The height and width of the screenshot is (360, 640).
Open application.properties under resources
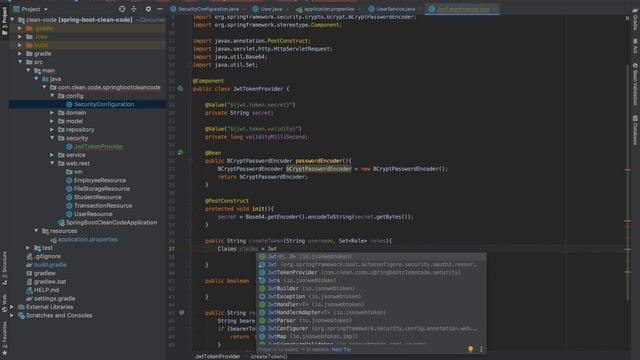pyautogui.click(x=87, y=239)
